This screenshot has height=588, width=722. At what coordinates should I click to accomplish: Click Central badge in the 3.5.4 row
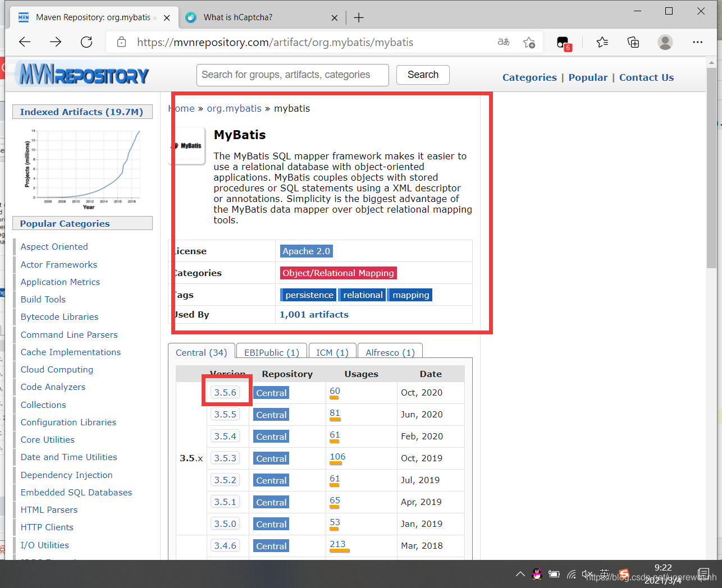(271, 437)
